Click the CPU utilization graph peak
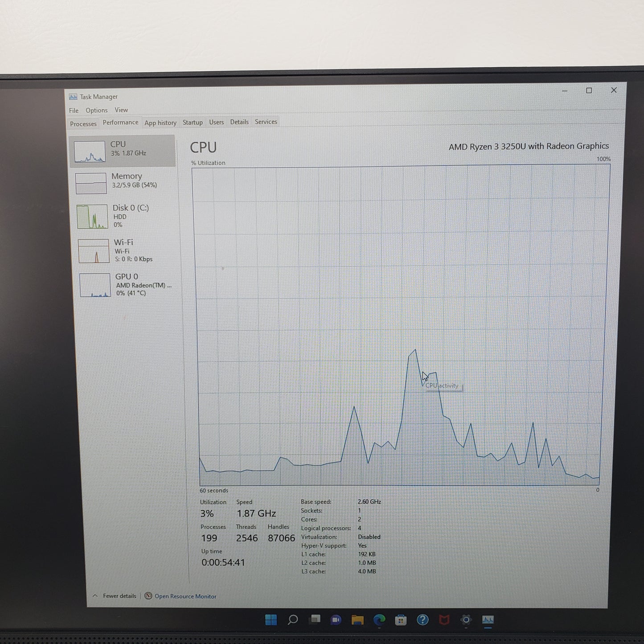Screen dimensions: 644x644 pos(415,350)
